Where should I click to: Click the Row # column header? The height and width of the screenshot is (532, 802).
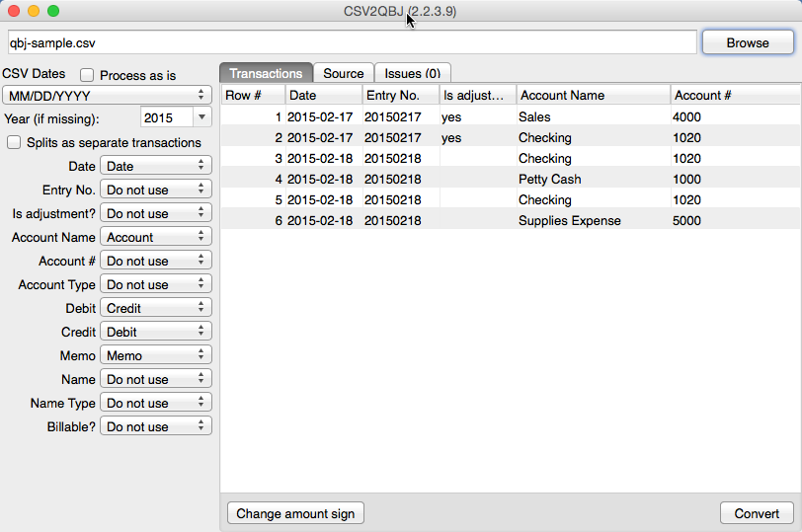point(253,95)
